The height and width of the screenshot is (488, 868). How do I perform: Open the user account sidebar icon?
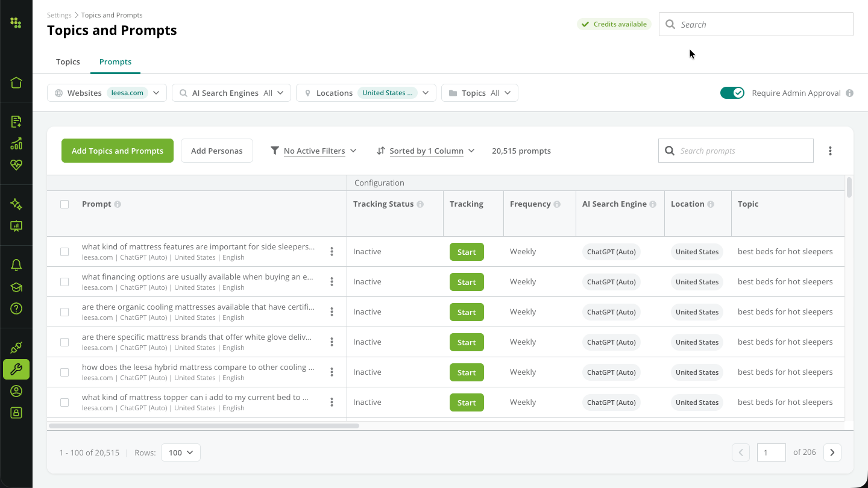[16, 391]
